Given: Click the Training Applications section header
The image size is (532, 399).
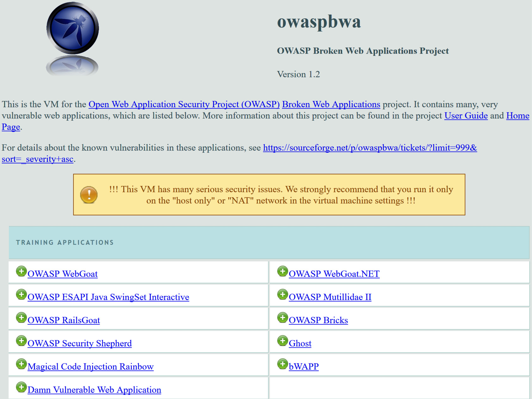Looking at the screenshot, I should coord(269,243).
